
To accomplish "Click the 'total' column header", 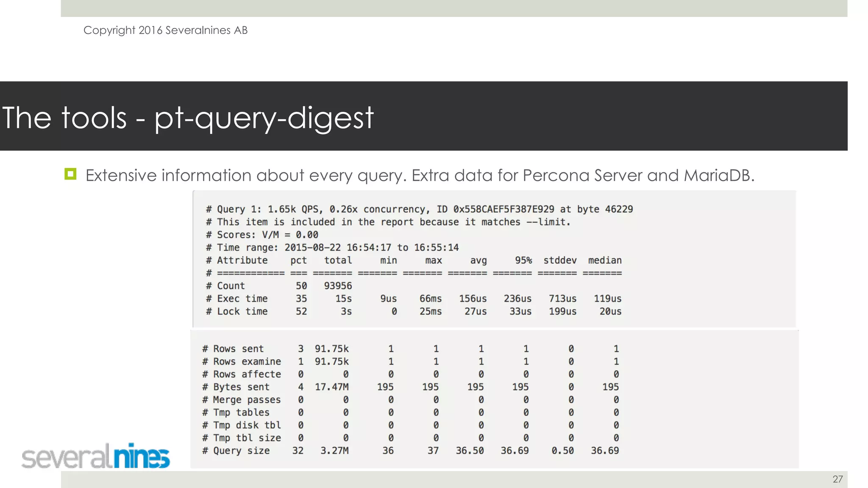I will coord(338,260).
